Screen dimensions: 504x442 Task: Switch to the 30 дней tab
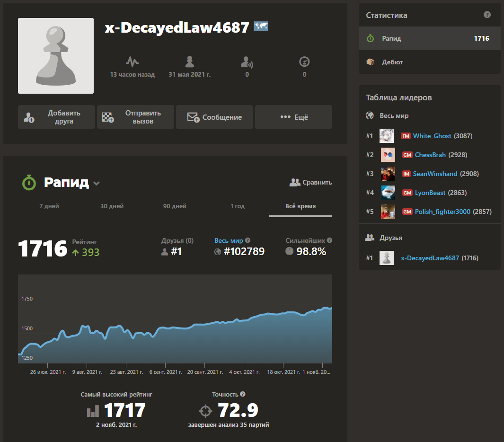coord(112,206)
